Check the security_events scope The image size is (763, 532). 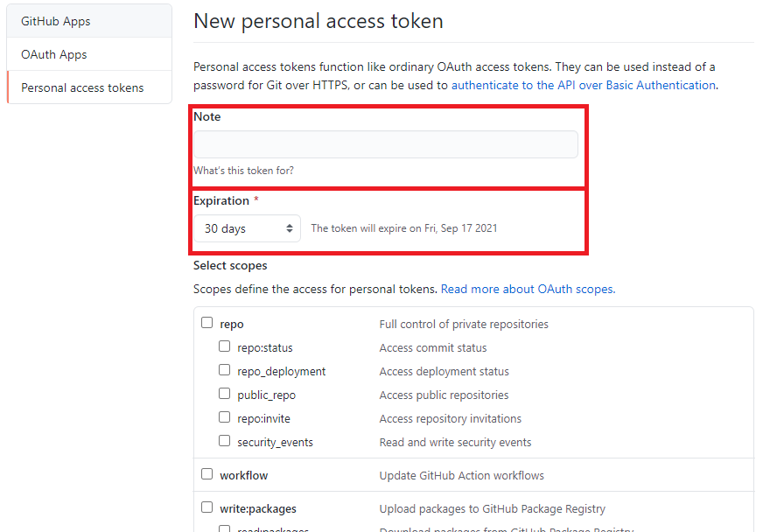[x=224, y=440]
